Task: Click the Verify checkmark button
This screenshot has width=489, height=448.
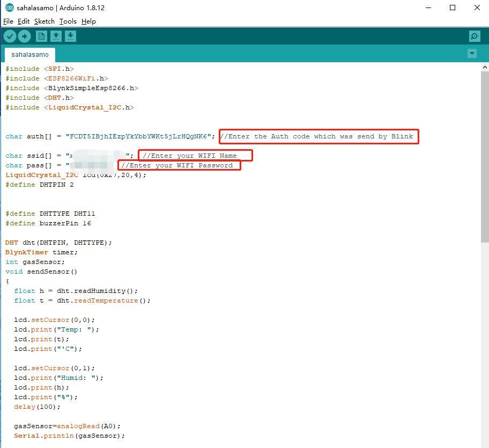Action: [x=10, y=36]
